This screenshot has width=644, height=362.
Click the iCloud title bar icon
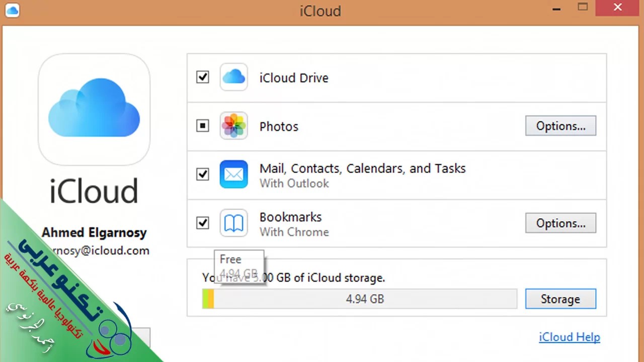pyautogui.click(x=12, y=10)
